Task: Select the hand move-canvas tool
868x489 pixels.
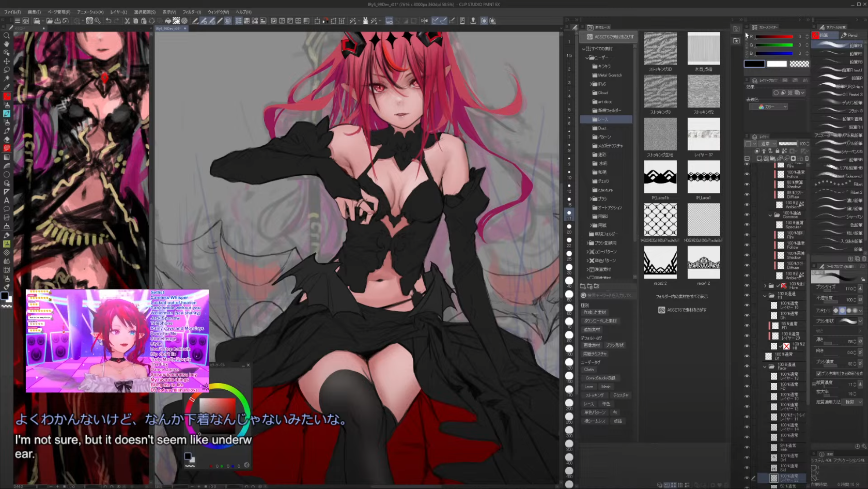Action: [x=6, y=44]
